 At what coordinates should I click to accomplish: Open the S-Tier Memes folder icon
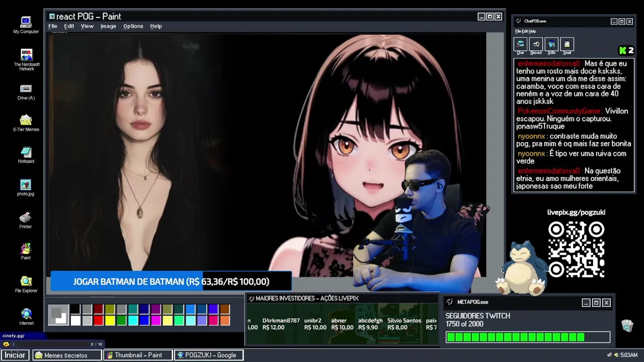(x=26, y=120)
